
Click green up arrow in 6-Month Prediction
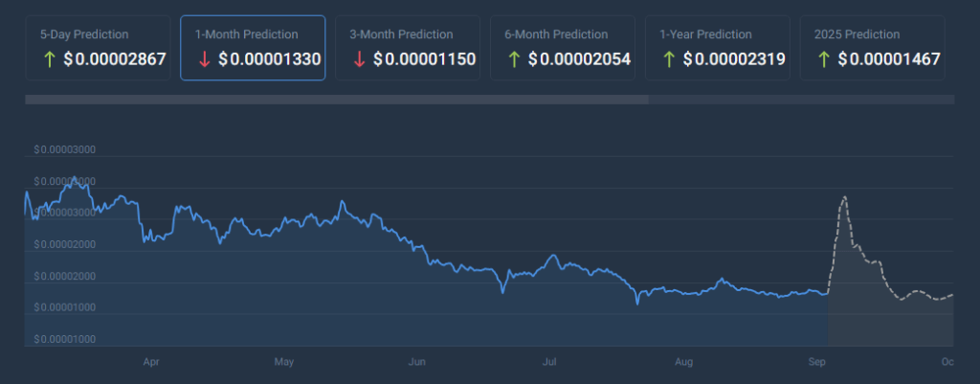[514, 59]
